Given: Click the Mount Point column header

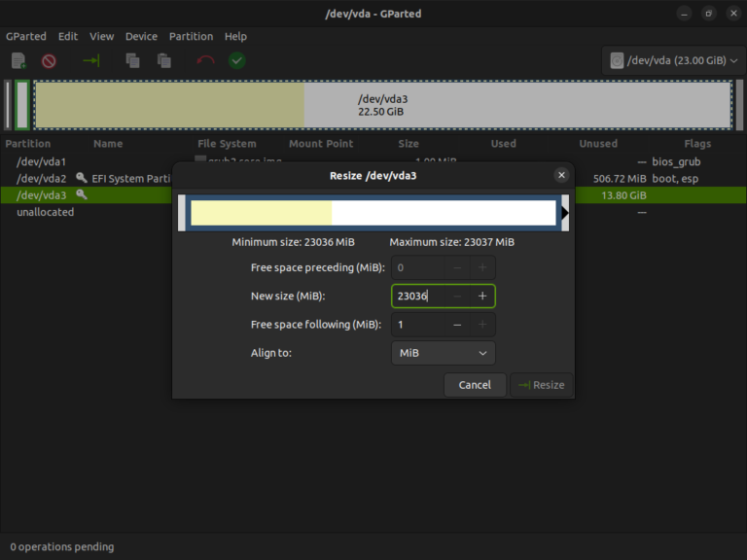Looking at the screenshot, I should pyautogui.click(x=321, y=143).
